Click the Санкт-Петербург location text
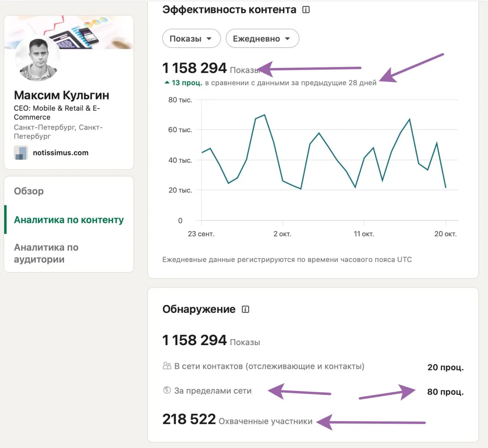488x448 pixels. tap(58, 132)
